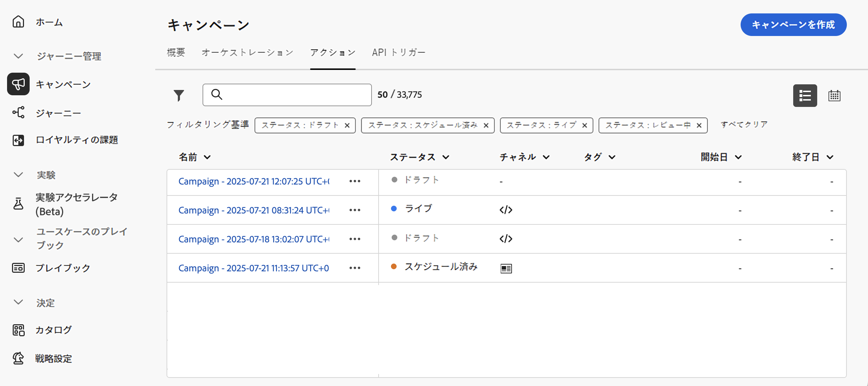Remove the Live status filter chip
Image resolution: width=868 pixels, height=386 pixels.
[585, 126]
